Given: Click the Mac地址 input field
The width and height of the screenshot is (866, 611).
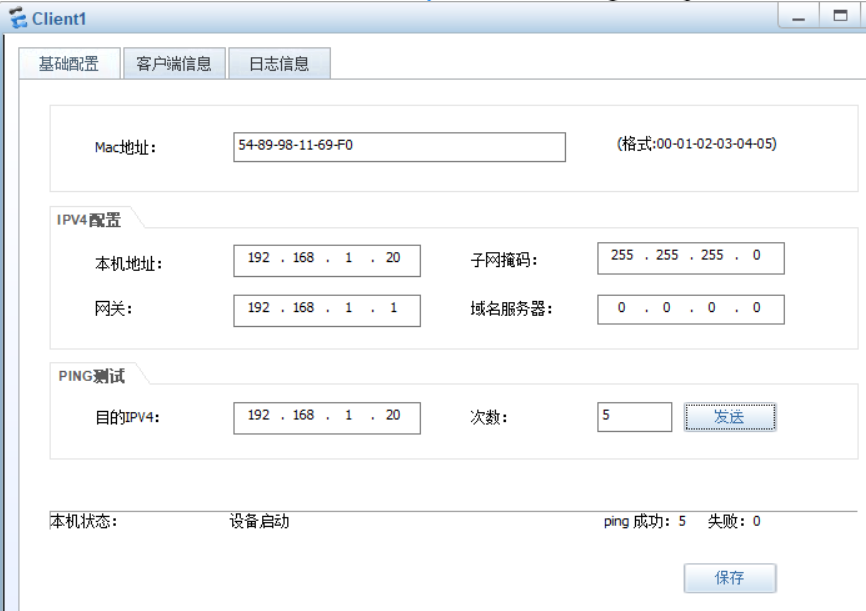Looking at the screenshot, I should tap(399, 147).
